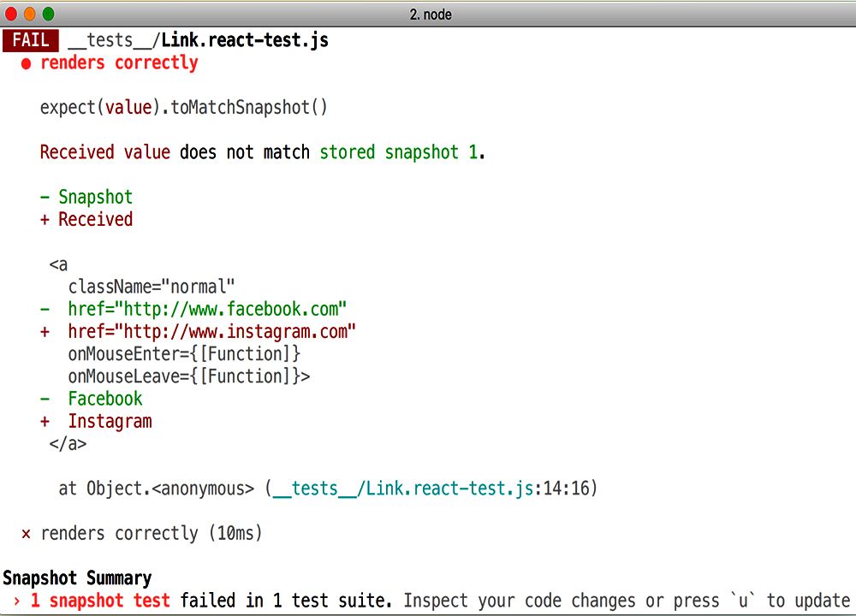
Task: Click the green maximize window button
Action: (49, 14)
